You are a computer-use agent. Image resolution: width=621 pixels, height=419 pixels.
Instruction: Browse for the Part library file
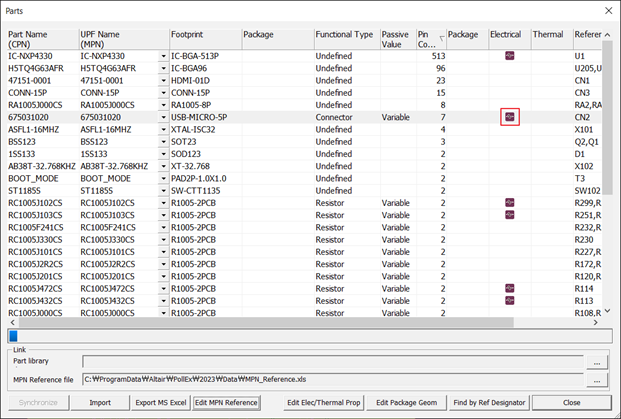598,363
